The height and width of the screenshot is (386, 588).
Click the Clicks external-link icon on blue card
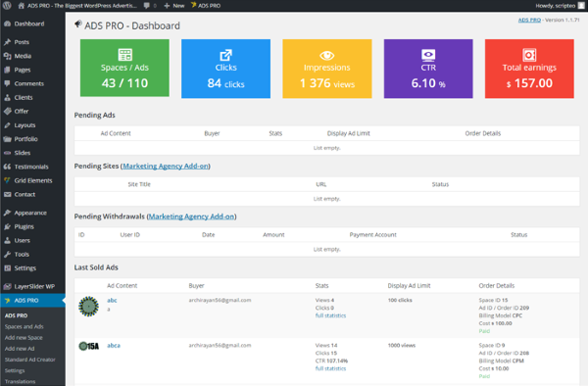pos(225,55)
